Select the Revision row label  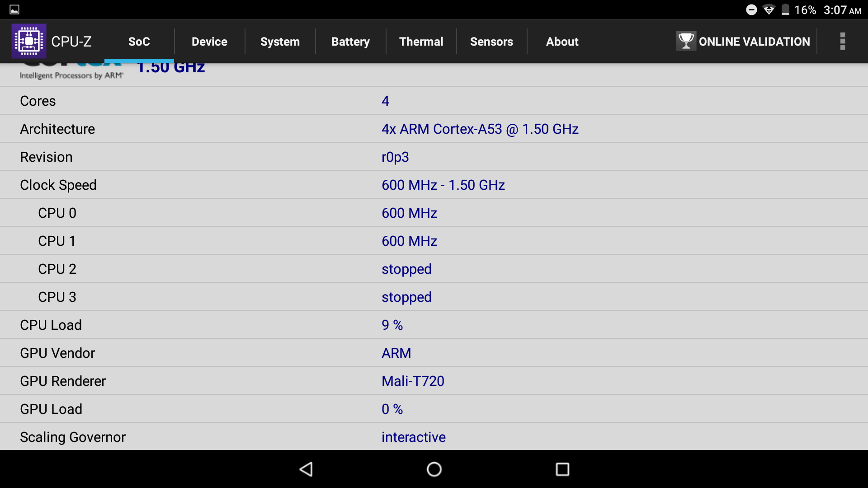[x=46, y=157]
